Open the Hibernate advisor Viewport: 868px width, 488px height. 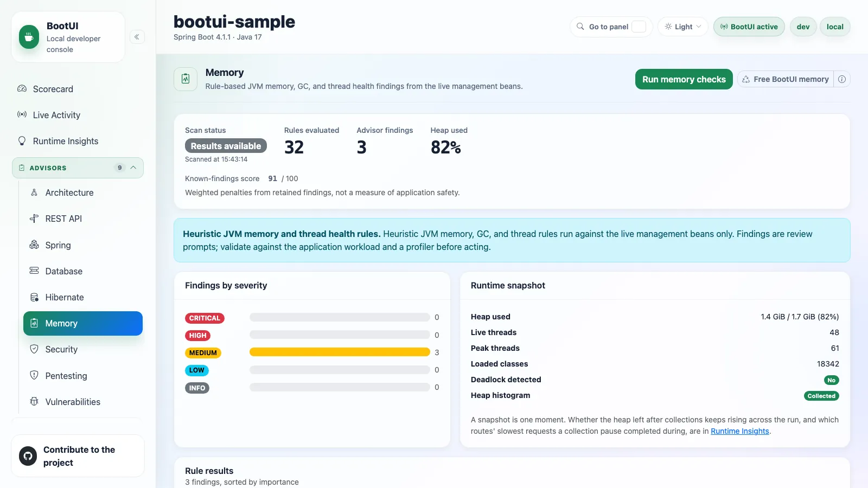pyautogui.click(x=83, y=297)
